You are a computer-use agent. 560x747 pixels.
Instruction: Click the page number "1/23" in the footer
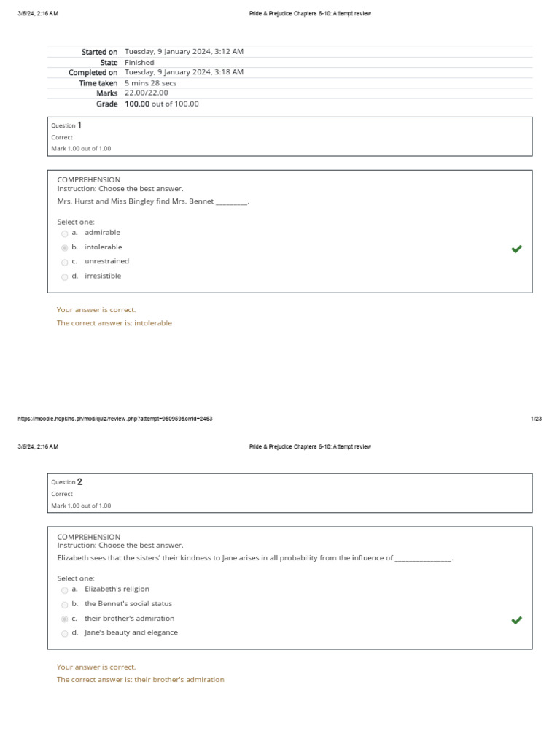(536, 419)
